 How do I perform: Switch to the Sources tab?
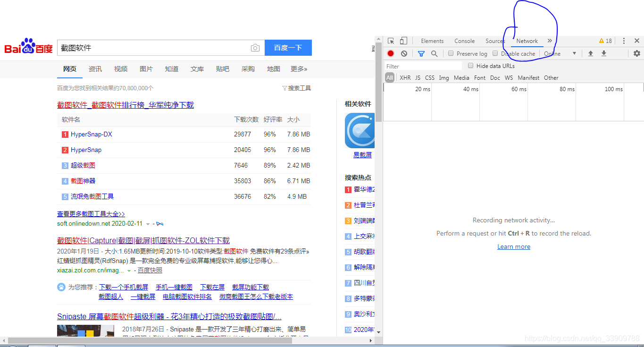pyautogui.click(x=495, y=41)
